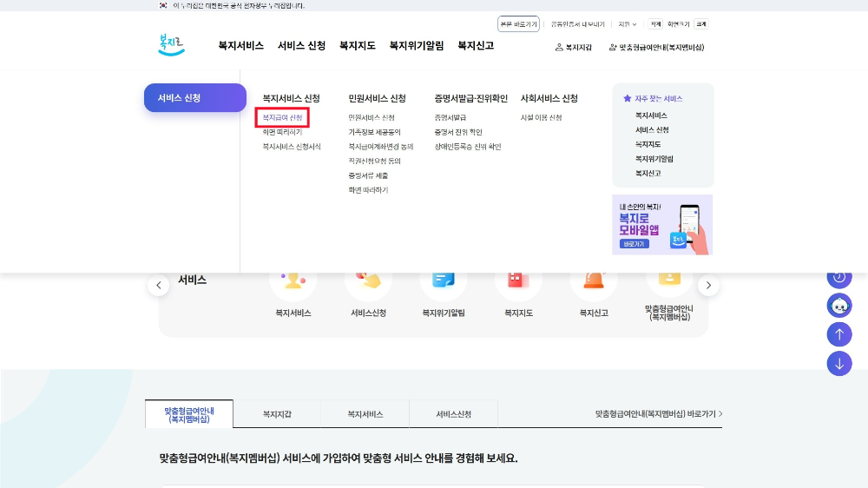Switch to the 서비스신청 tab
The height and width of the screenshot is (488, 868).
click(453, 414)
